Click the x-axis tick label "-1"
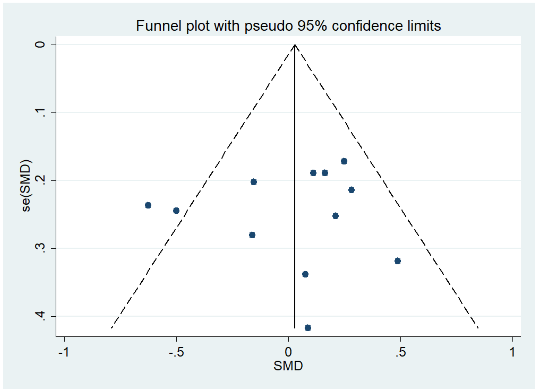The width and height of the screenshot is (538, 392). click(64, 352)
